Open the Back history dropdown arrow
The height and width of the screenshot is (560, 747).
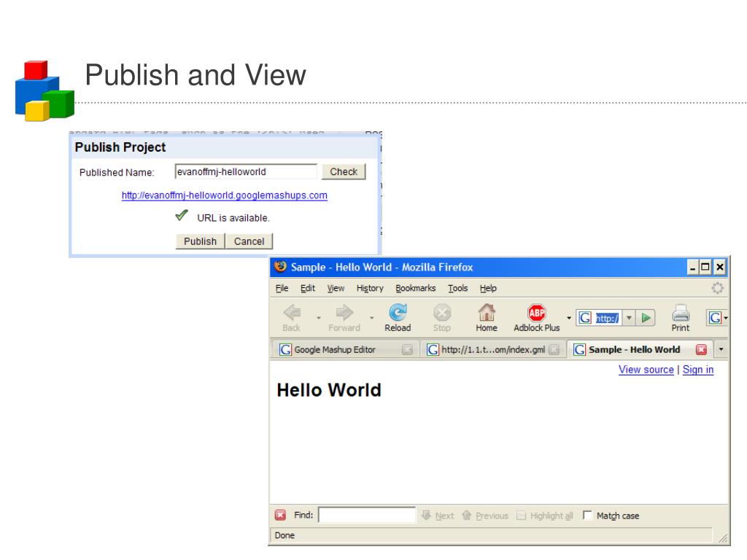tap(319, 317)
